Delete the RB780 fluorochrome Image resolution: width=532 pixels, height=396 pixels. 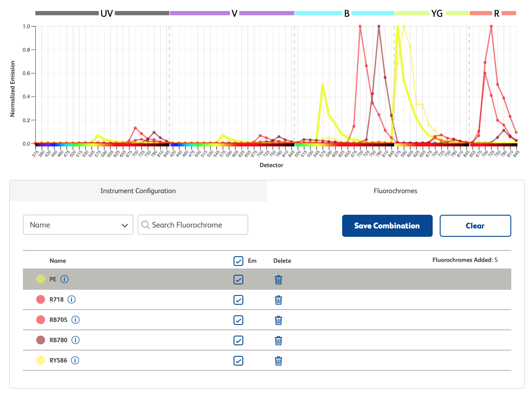click(278, 340)
